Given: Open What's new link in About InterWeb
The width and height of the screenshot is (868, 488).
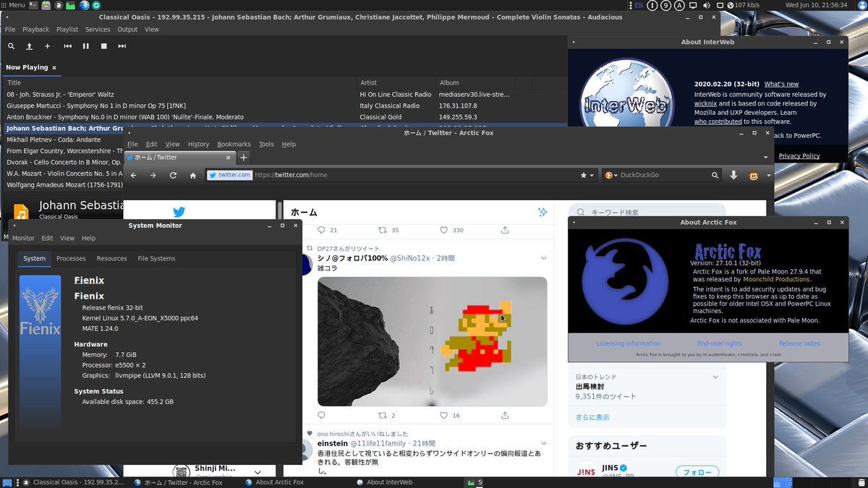Looking at the screenshot, I should pyautogui.click(x=781, y=84).
